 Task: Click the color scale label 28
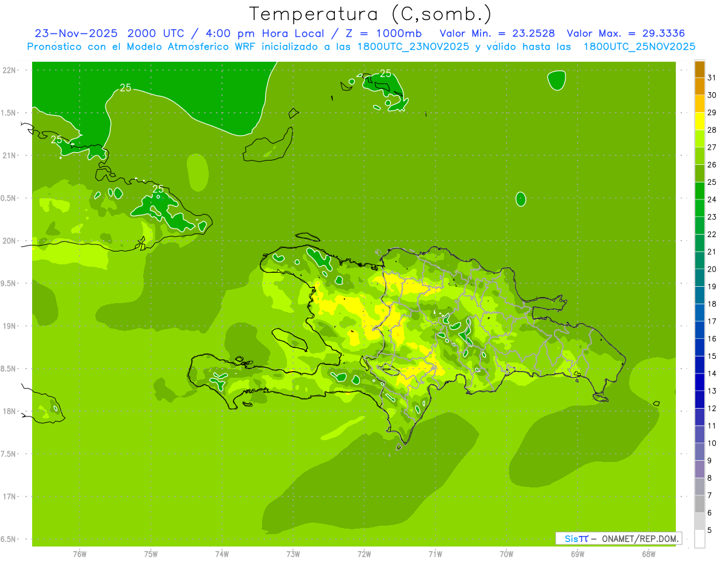pyautogui.click(x=712, y=130)
